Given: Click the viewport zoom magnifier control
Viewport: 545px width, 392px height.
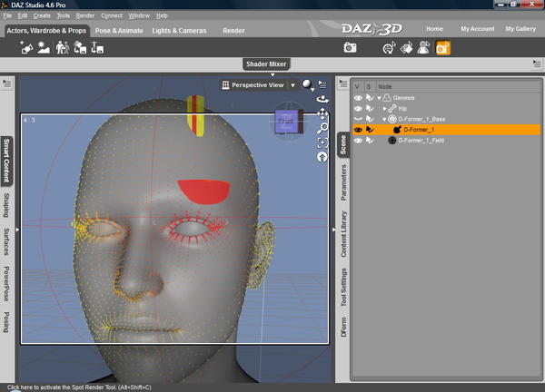Looking at the screenshot, I should pyautogui.click(x=322, y=128).
